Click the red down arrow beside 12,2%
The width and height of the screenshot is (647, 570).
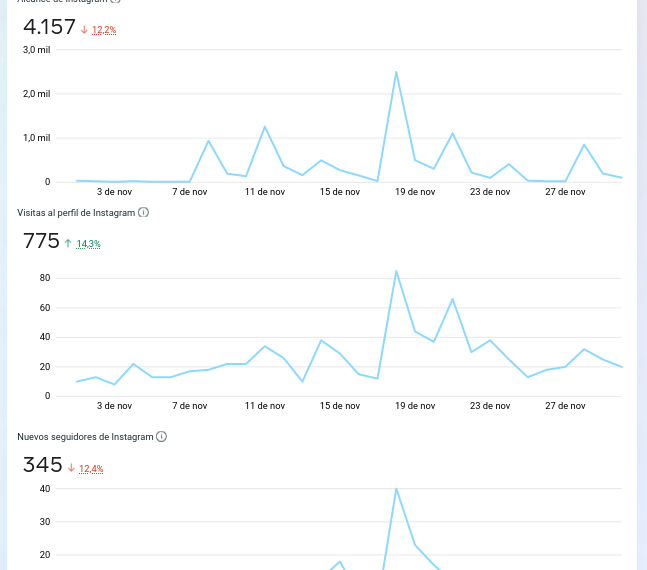(84, 30)
